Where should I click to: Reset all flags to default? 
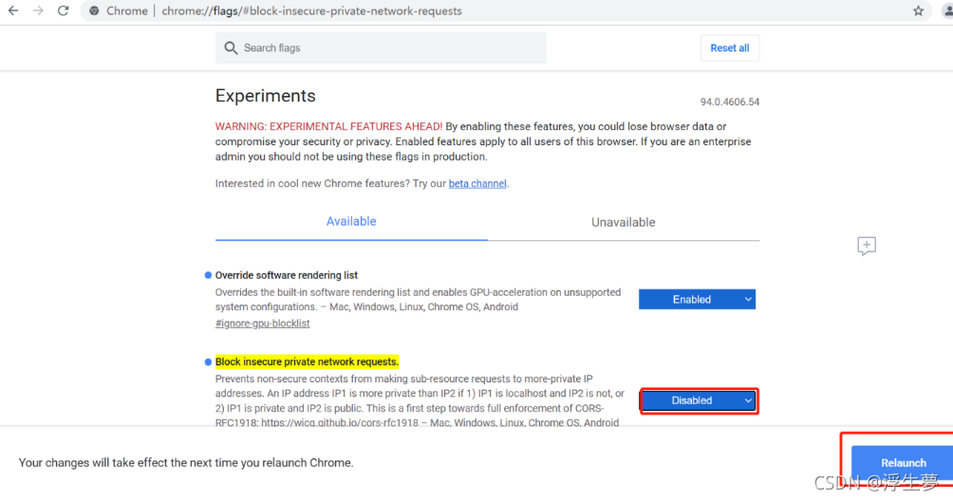[x=729, y=48]
